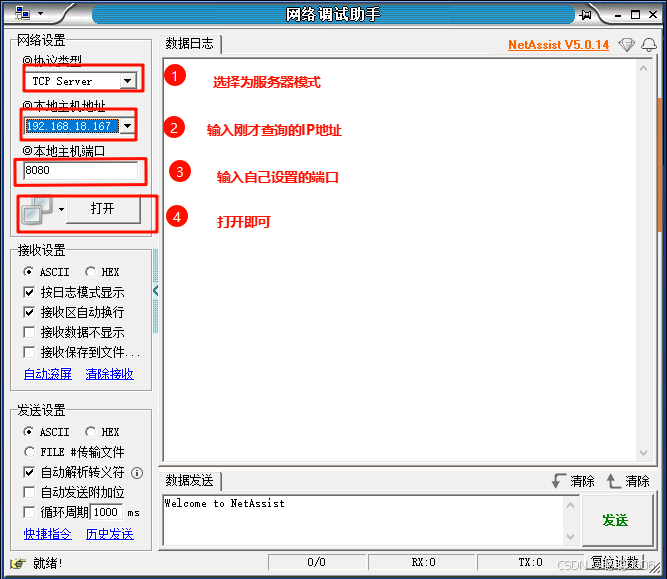This screenshot has width=667, height=579.
Task: Select the 192.168.18.167 address field
Action: (71, 126)
